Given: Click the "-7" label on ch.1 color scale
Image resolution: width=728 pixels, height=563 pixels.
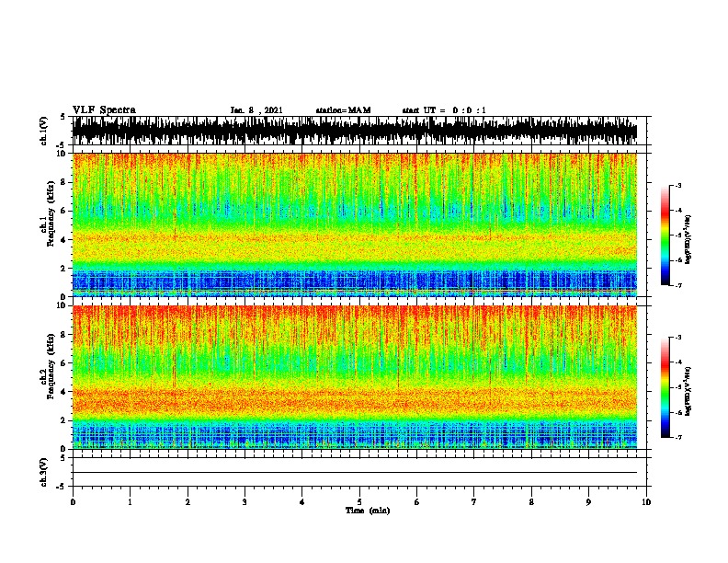Looking at the screenshot, I should [x=678, y=285].
